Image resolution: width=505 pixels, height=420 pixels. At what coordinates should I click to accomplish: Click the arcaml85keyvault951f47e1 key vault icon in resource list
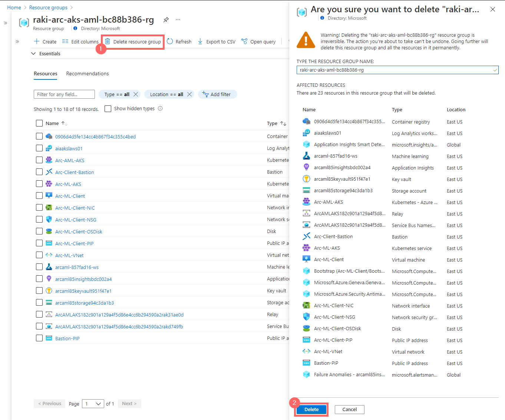(x=49, y=291)
